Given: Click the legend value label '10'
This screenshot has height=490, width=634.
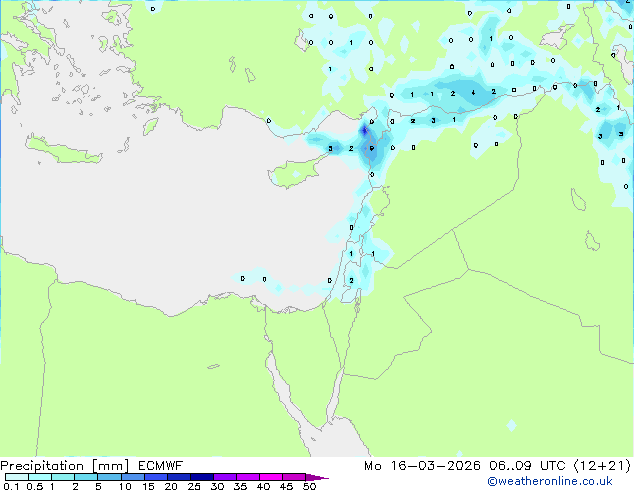Looking at the screenshot, I should (125, 486).
